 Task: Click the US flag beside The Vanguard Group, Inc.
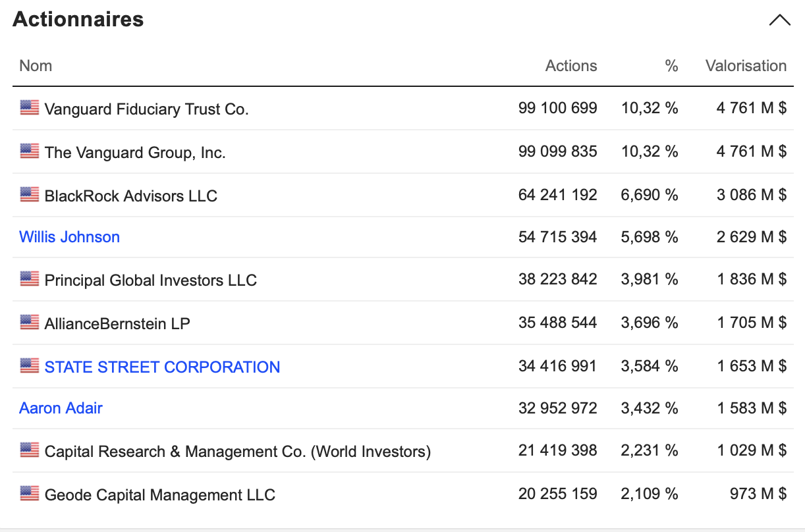(30, 151)
